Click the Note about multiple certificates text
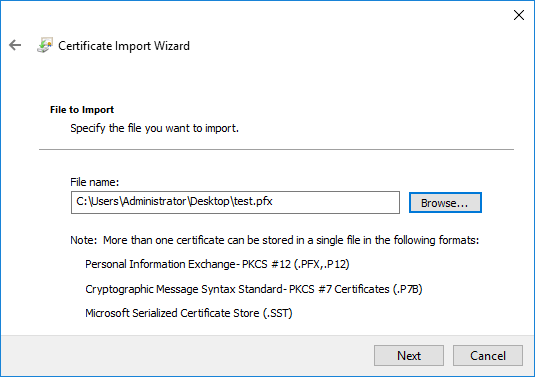The image size is (535, 377). click(x=275, y=240)
